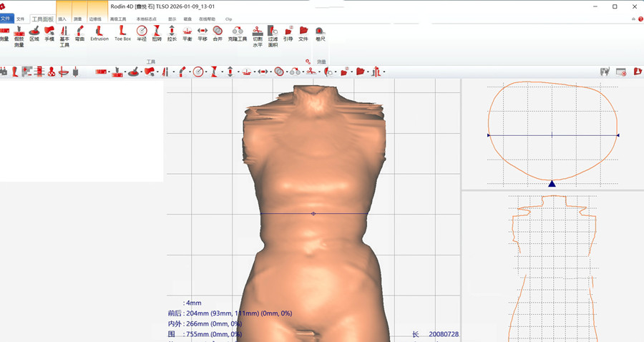Image resolution: width=644 pixels, height=342 pixels.
Task: Open the 高级工具 ribbon tab
Action: [118, 19]
